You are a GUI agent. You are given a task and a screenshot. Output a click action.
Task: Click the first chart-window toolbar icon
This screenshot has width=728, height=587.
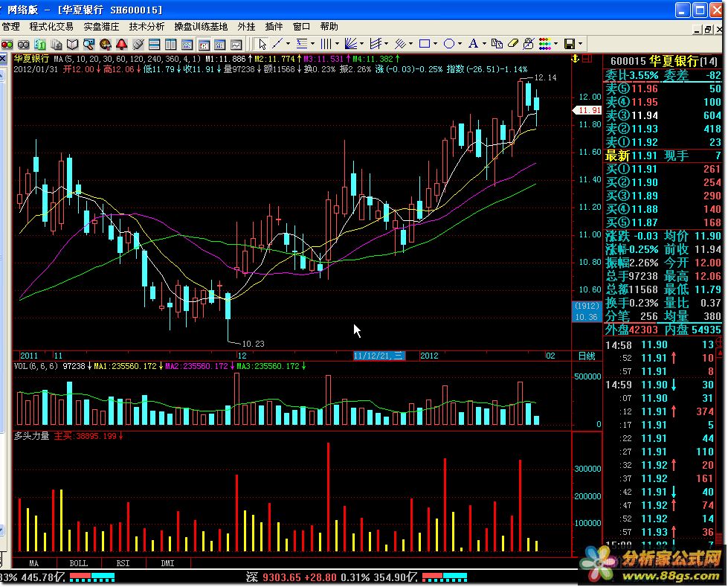187,44
